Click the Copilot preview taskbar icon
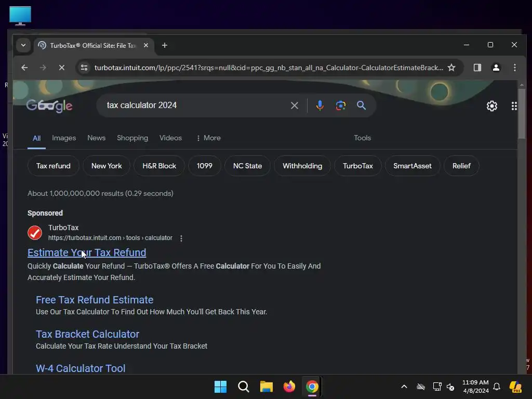The width and height of the screenshot is (532, 399). (x=515, y=387)
